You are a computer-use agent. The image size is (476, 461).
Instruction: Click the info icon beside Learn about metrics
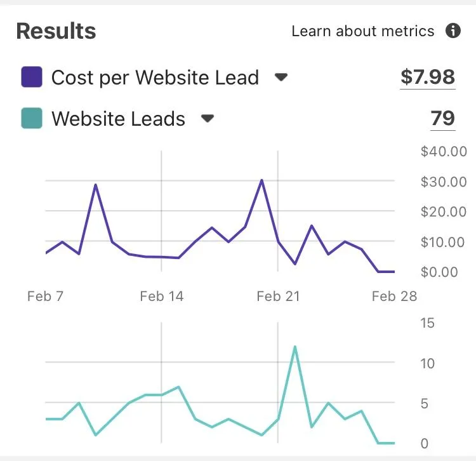(453, 30)
